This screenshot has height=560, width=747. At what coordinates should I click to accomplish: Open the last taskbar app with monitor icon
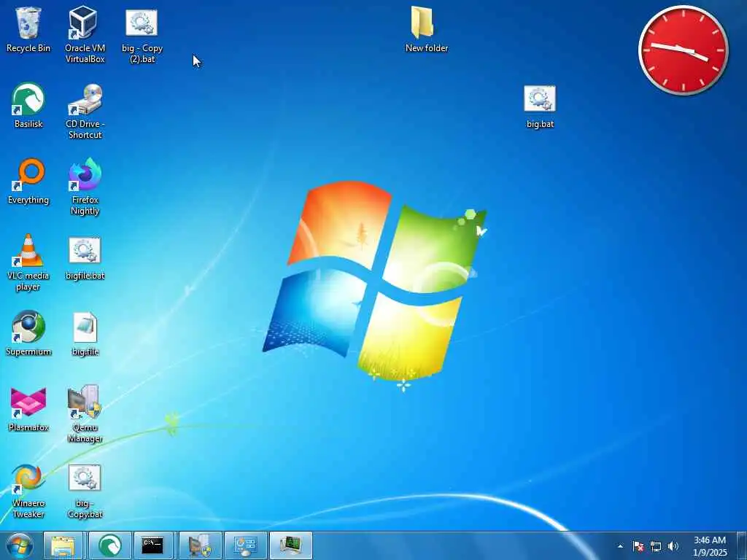pyautogui.click(x=290, y=545)
